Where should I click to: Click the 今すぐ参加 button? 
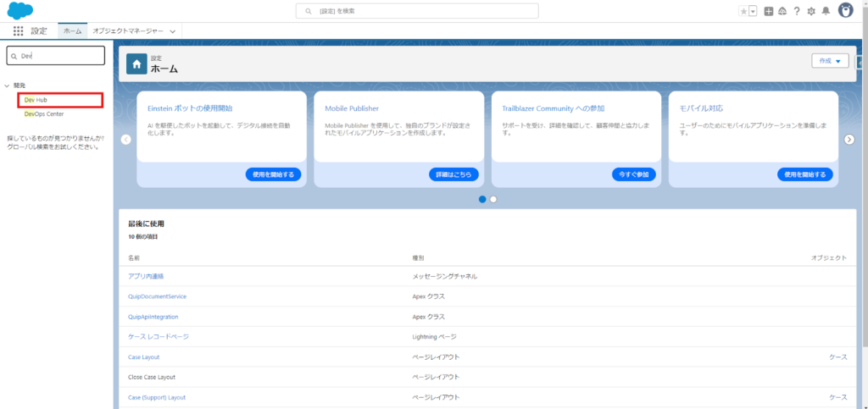click(x=634, y=174)
